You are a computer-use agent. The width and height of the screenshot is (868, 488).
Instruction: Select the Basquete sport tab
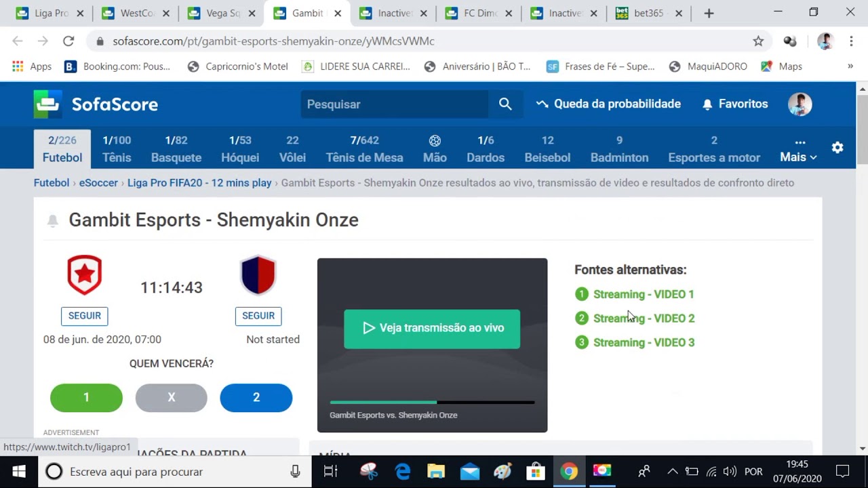(176, 149)
